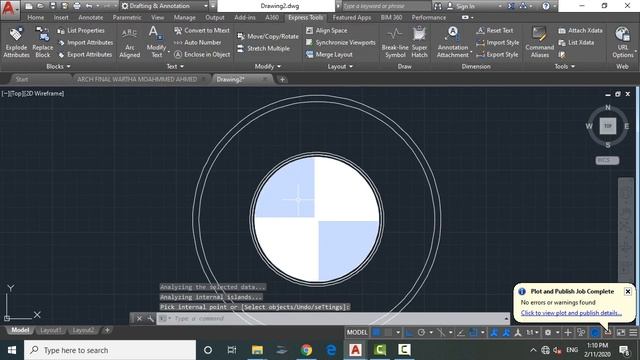Expand the Text panel dropdown
Viewport: 640px width, 360px height.
pyautogui.click(x=175, y=67)
